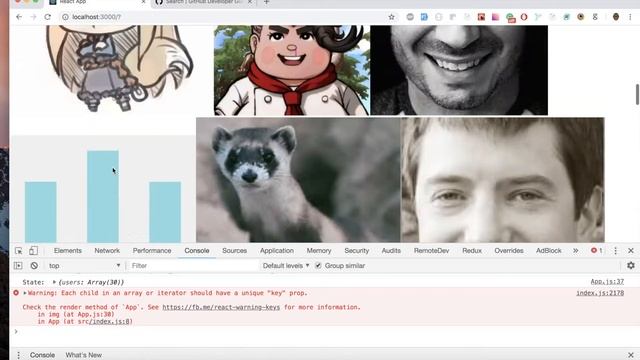The height and width of the screenshot is (360, 640).
Task: Close the React App browser tab
Action: click(143, 2)
